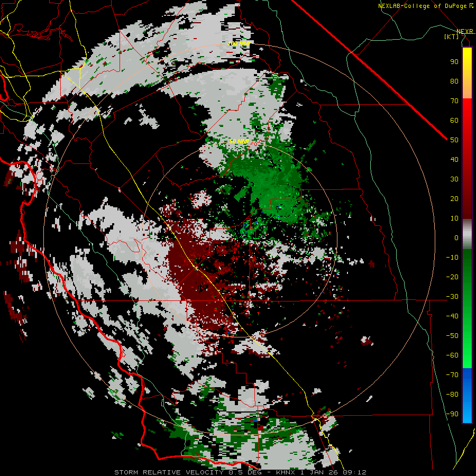This screenshot has width=476, height=476.
Task: Click the 60 value on the velocity scale
Action: (x=454, y=120)
